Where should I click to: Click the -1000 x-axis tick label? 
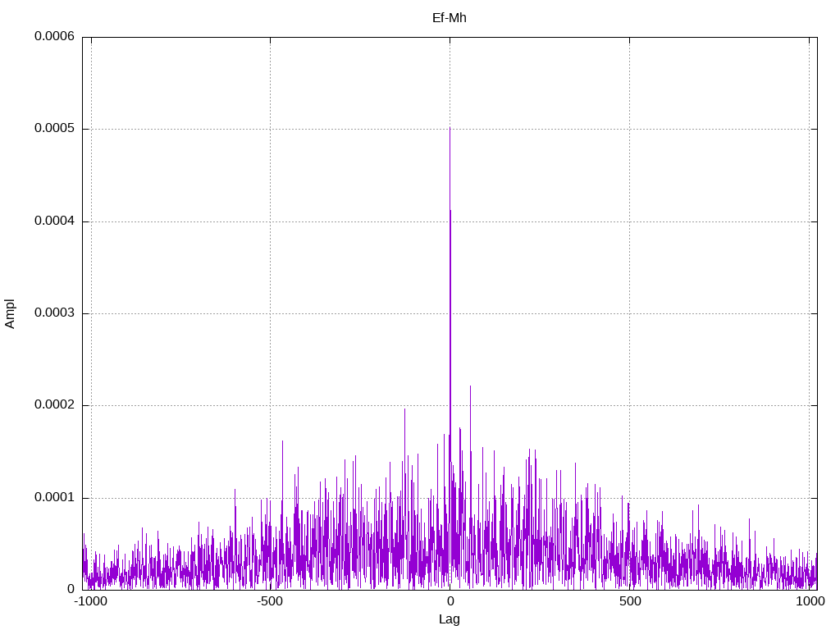tap(90, 601)
